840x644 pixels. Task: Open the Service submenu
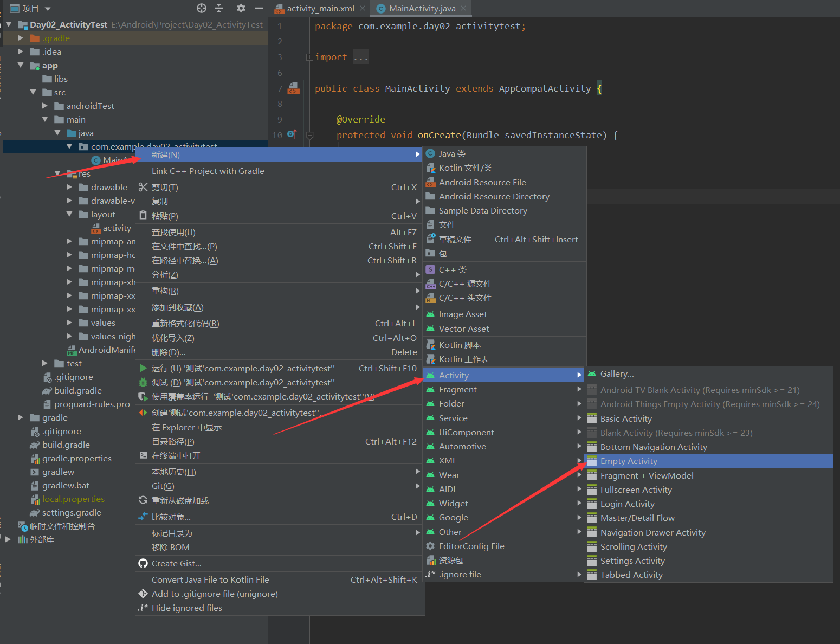[505, 418]
